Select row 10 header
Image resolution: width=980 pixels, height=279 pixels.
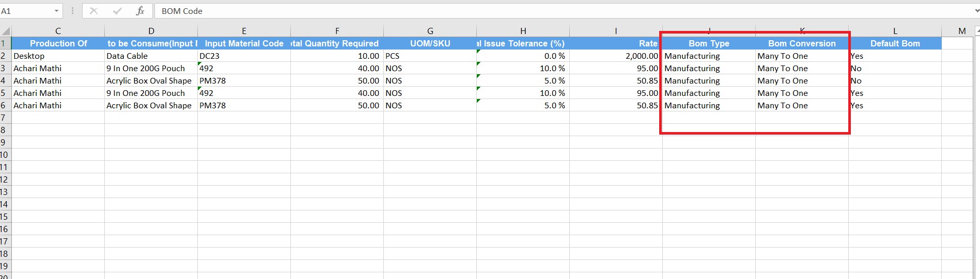(x=5, y=155)
